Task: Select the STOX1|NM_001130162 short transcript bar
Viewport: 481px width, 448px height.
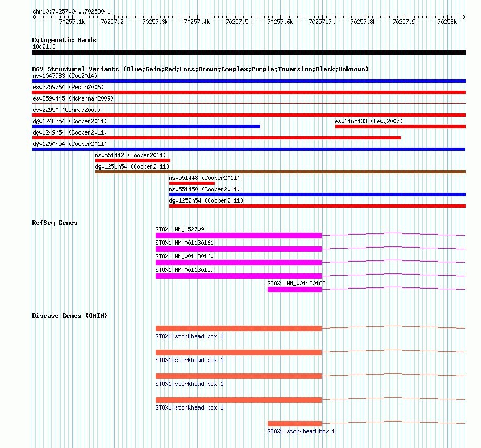Action: pos(295,290)
